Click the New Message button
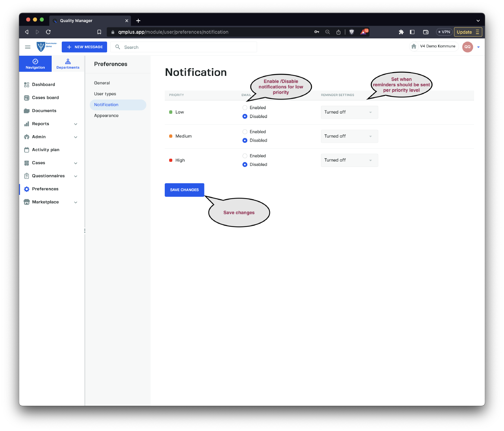The image size is (504, 431). (84, 47)
